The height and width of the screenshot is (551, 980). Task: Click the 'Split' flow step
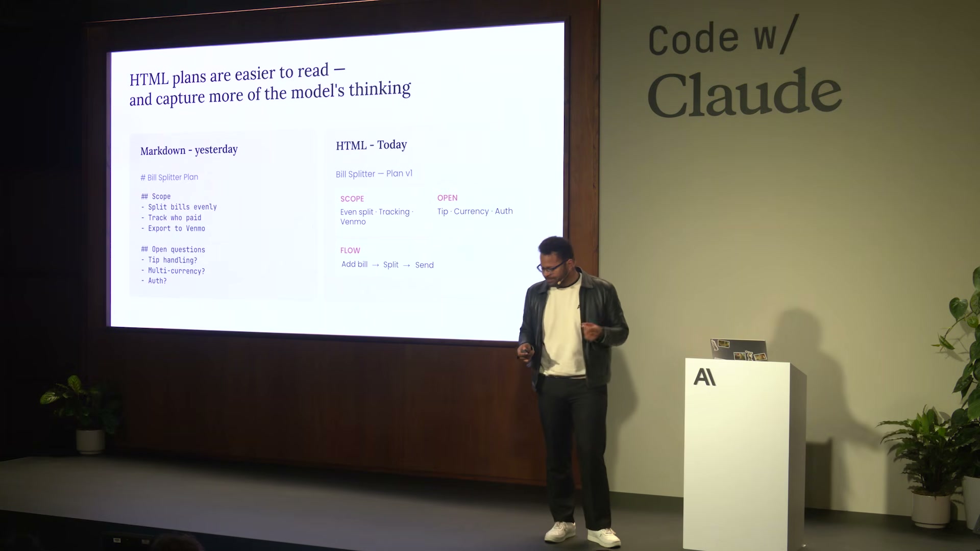[x=391, y=265]
